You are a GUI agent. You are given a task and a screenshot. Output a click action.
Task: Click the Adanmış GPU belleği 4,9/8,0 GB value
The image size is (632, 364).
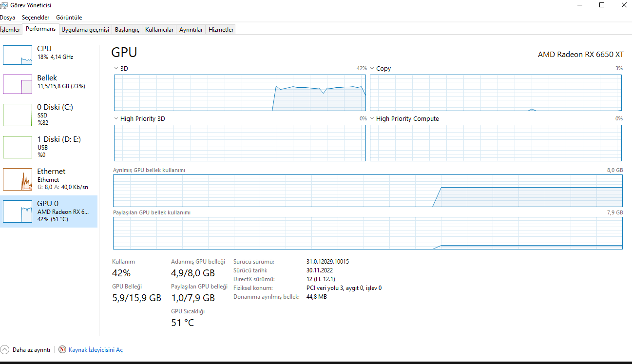(193, 273)
